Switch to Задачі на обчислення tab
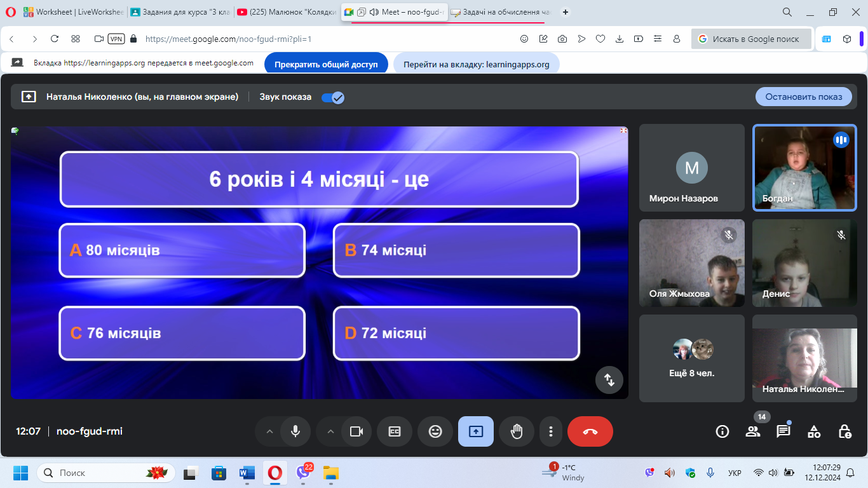Viewport: 868px width, 488px height. coord(500,12)
